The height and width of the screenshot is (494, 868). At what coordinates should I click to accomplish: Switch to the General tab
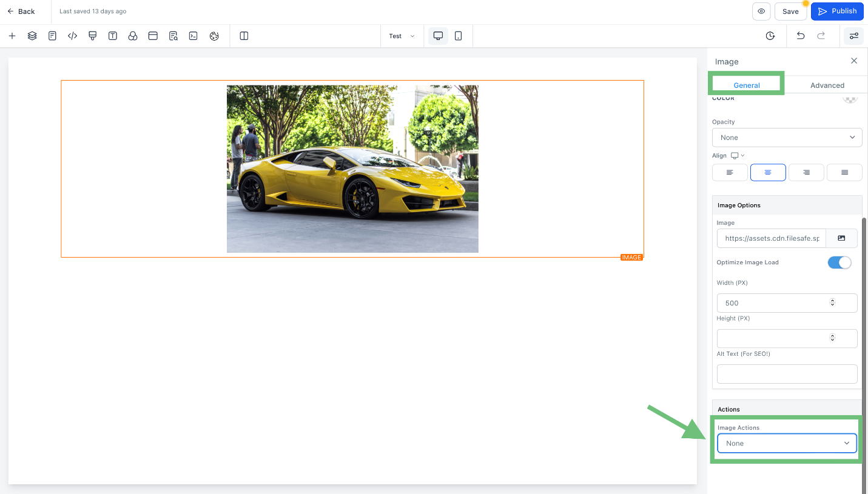pyautogui.click(x=747, y=85)
